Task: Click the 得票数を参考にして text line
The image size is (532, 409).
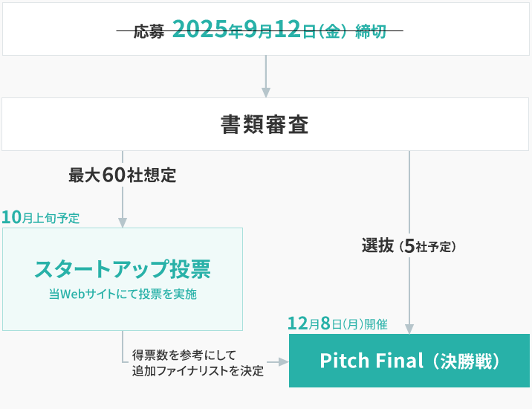Action: (184, 355)
